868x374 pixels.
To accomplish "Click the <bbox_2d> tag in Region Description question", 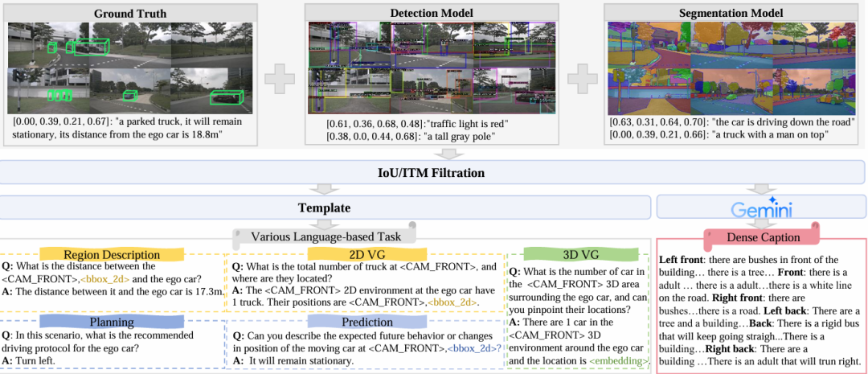I will [x=106, y=279].
